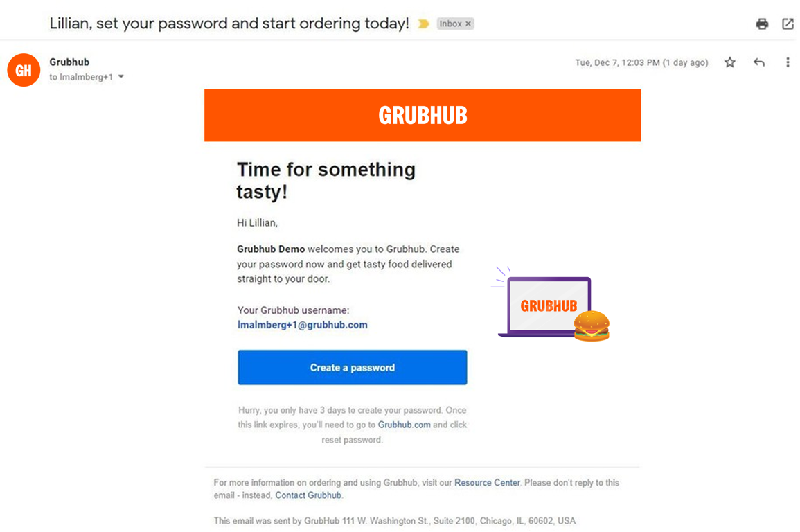Remove the Inbox label with its X
Viewport: 800px width, 532px height.
coord(468,24)
